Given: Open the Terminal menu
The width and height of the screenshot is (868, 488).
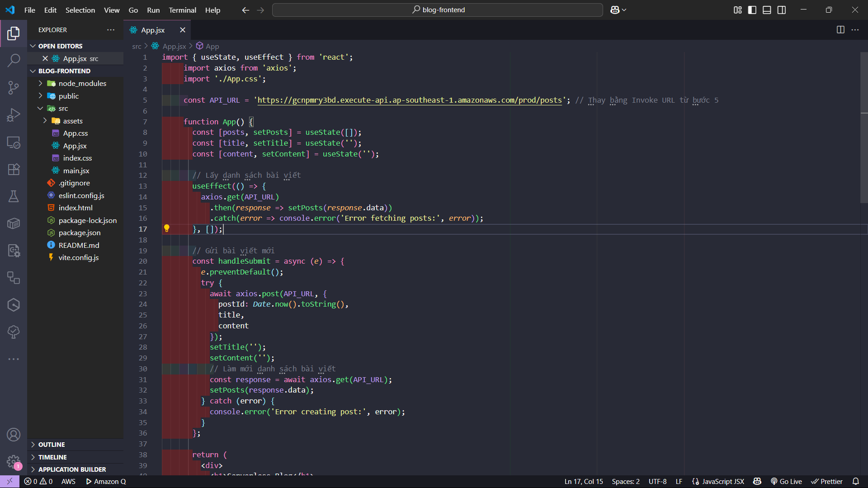Looking at the screenshot, I should tap(182, 10).
